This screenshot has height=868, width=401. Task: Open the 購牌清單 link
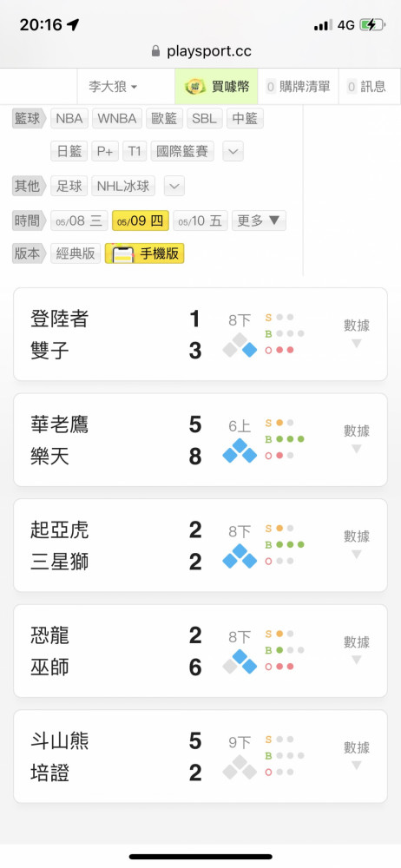[298, 86]
